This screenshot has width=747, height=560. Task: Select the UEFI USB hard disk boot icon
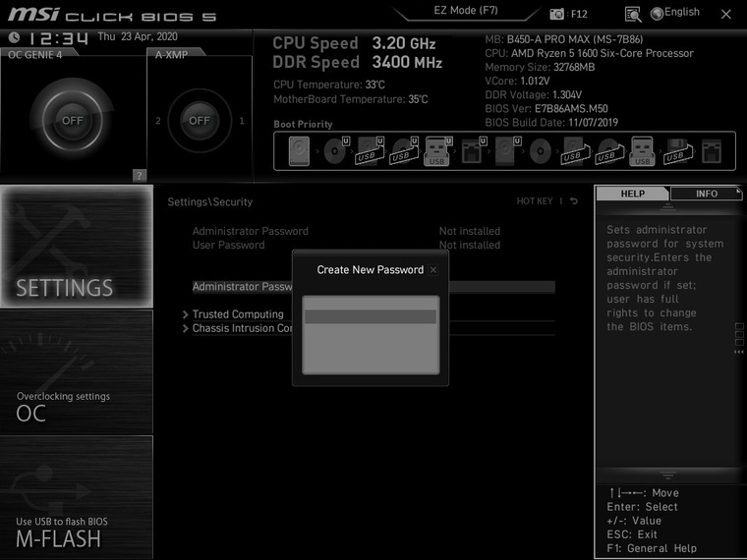370,151
